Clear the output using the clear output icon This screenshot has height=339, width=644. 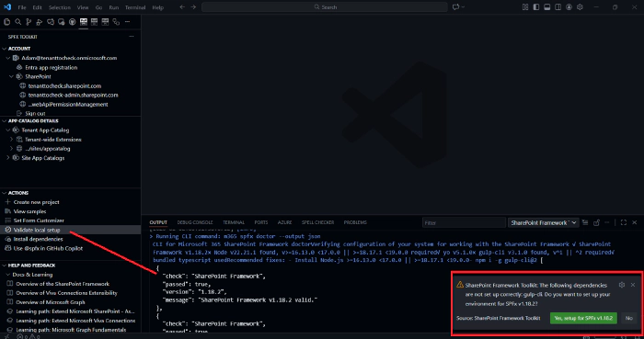point(585,222)
